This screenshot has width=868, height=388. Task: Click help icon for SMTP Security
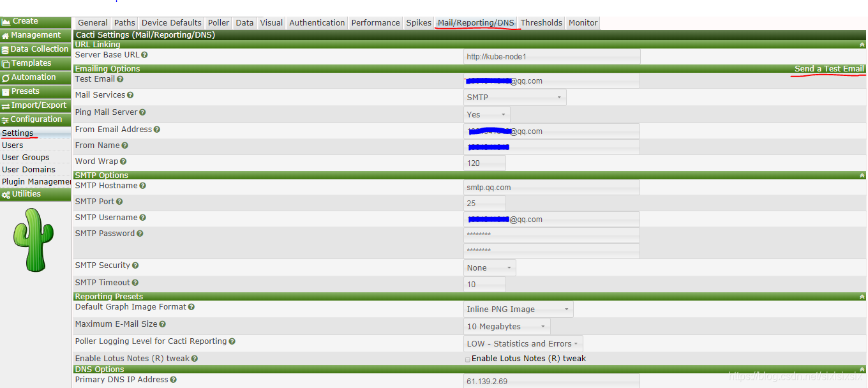click(x=135, y=266)
